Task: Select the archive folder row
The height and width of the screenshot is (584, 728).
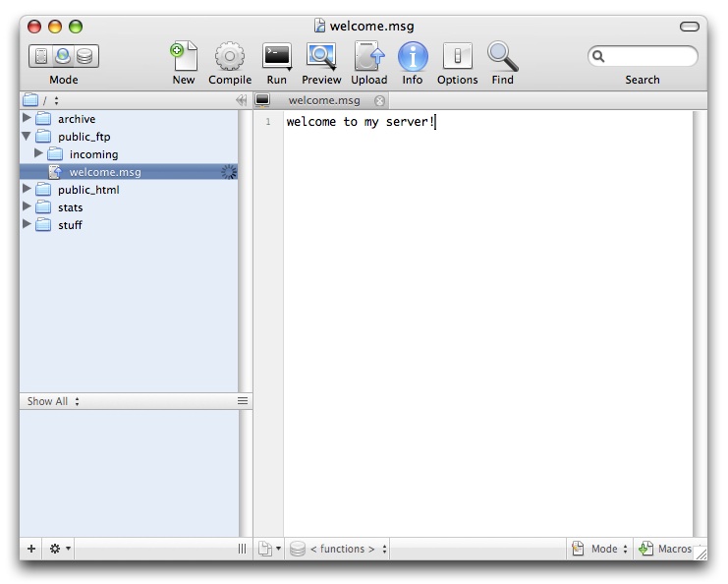Action: (x=129, y=119)
